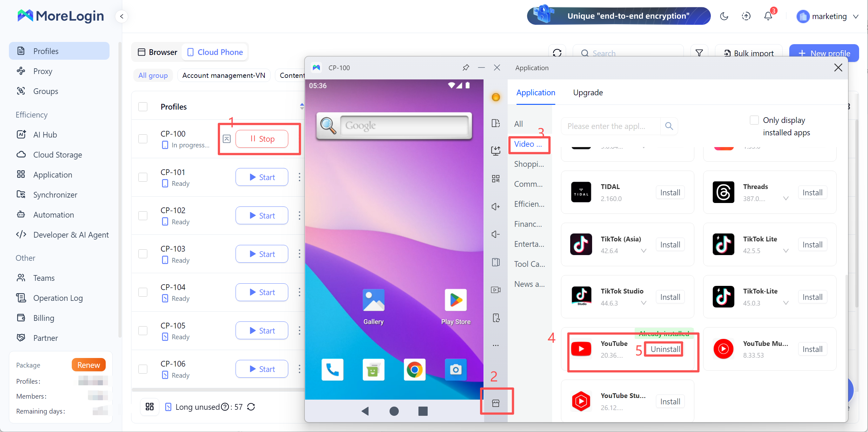Open Gallery app on phone
Screen dimensions: 868x432
click(x=373, y=306)
